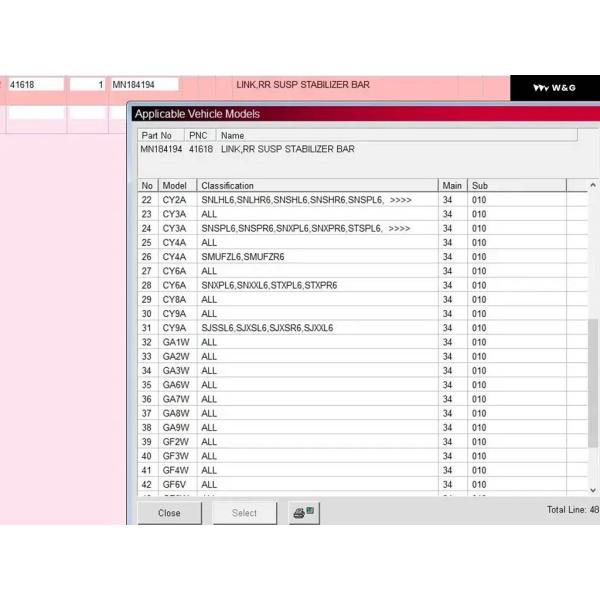Image resolution: width=600 pixels, height=600 pixels.
Task: Select row 26 CY4A SMUFZL6 entry
Action: [243, 257]
